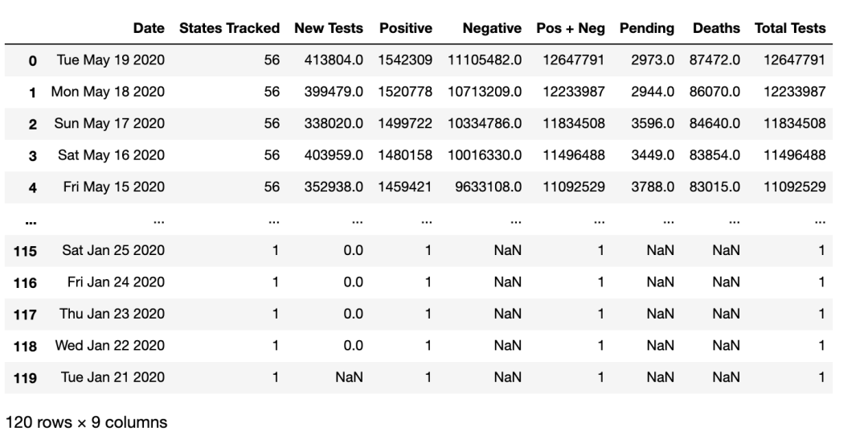Image resolution: width=868 pixels, height=436 pixels.
Task: Click the Positive column header
Action: click(406, 28)
